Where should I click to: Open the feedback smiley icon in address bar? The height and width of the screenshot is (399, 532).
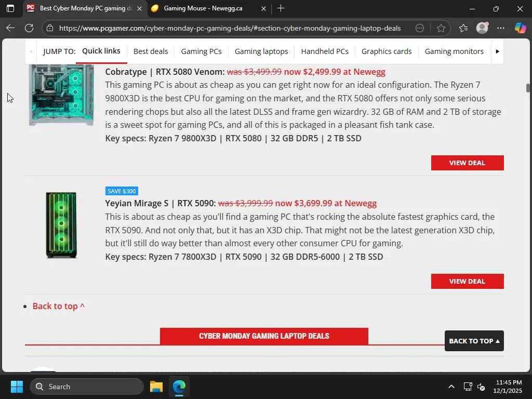[x=420, y=28]
